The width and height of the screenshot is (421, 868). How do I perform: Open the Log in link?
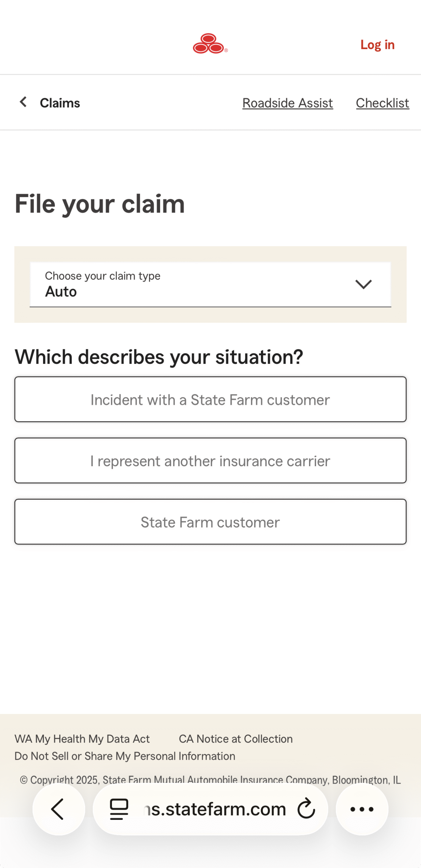tap(377, 45)
